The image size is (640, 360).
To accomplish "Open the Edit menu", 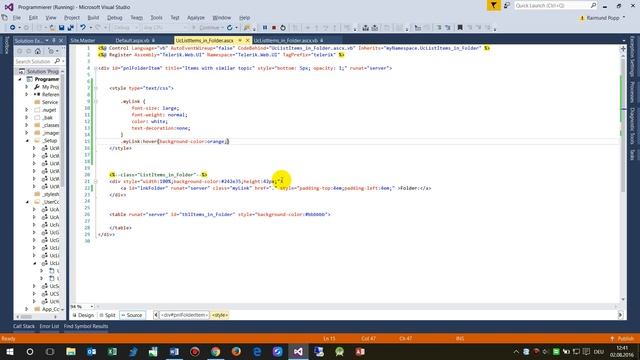I will [33, 18].
